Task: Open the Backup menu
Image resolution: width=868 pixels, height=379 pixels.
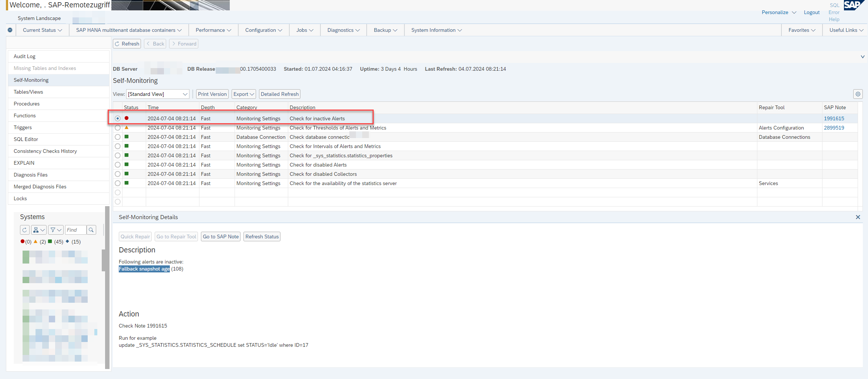Action: coord(385,30)
